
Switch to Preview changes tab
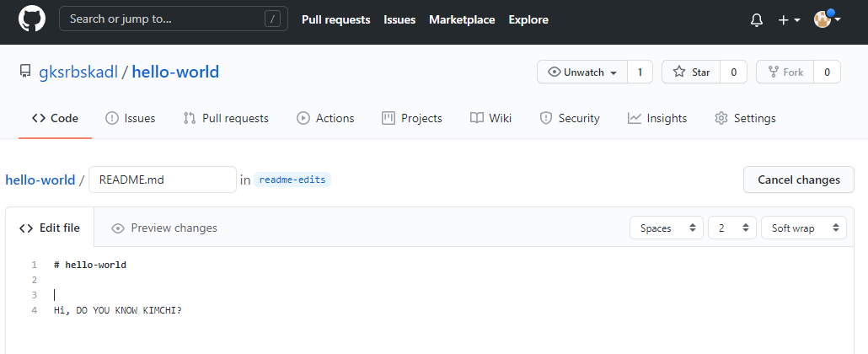tap(164, 228)
